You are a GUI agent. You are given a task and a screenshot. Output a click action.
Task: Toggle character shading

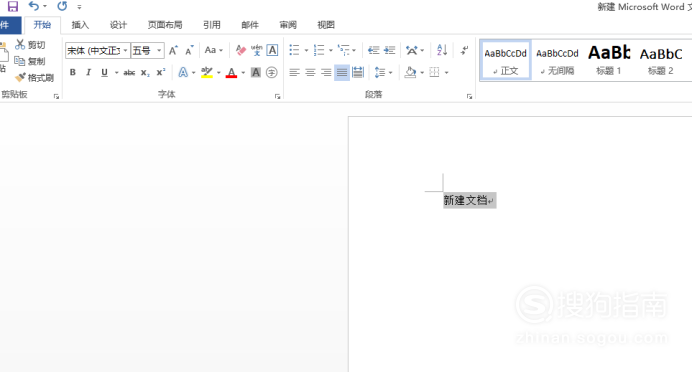256,72
